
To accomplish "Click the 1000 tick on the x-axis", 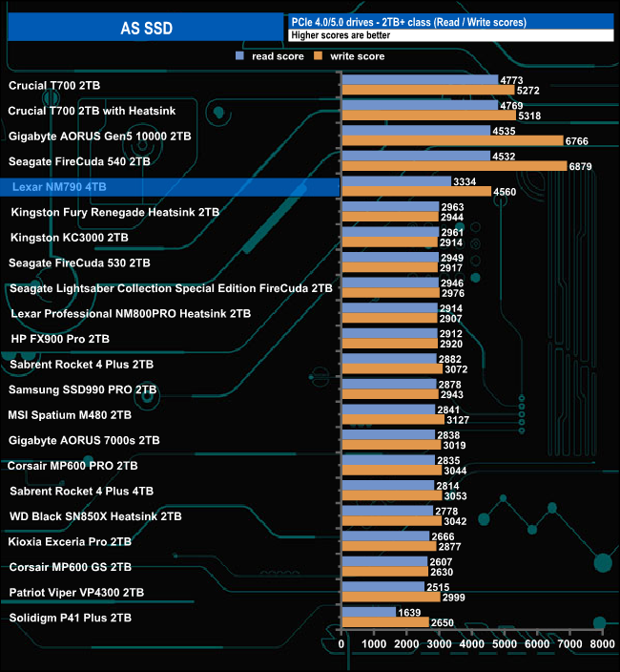I will pos(374,643).
